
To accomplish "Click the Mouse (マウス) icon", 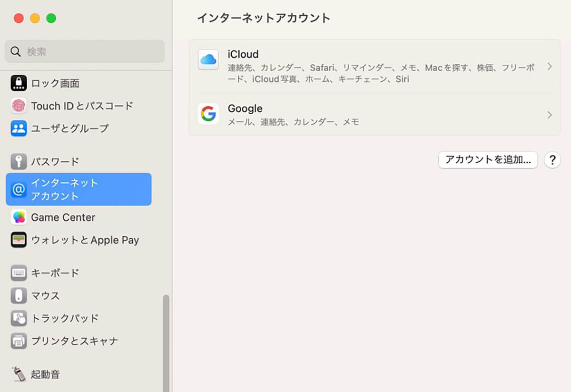I will pos(19,295).
